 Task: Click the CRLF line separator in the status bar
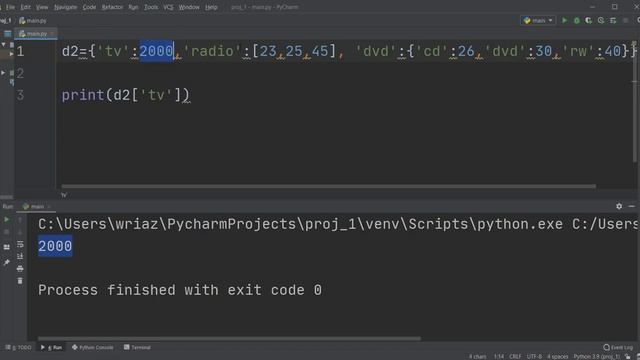click(x=515, y=357)
